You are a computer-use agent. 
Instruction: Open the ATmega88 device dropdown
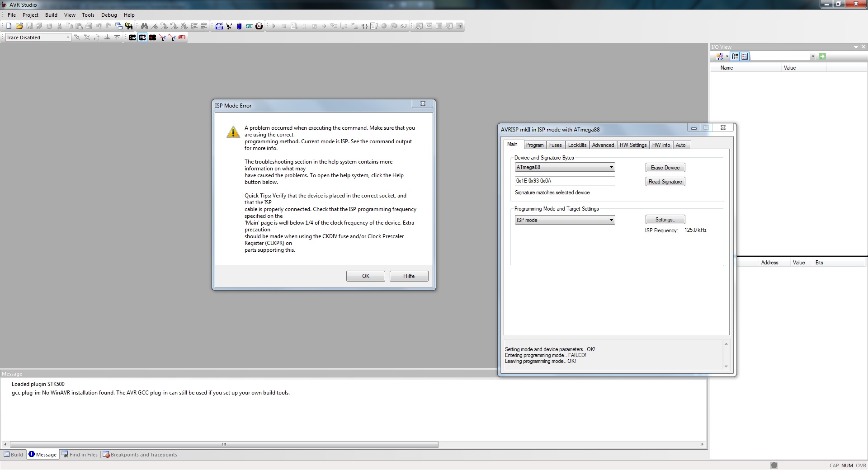point(611,167)
